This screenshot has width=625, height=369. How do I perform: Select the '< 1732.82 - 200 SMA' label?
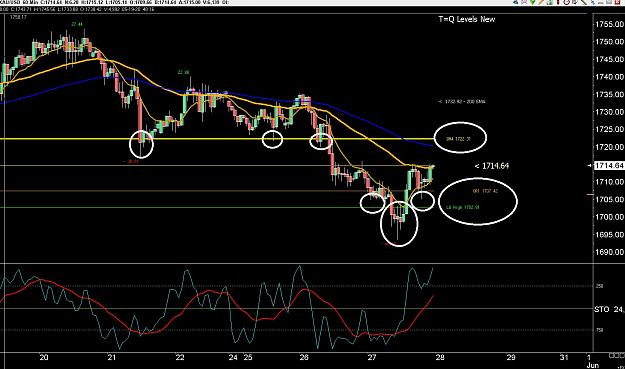coord(462,102)
